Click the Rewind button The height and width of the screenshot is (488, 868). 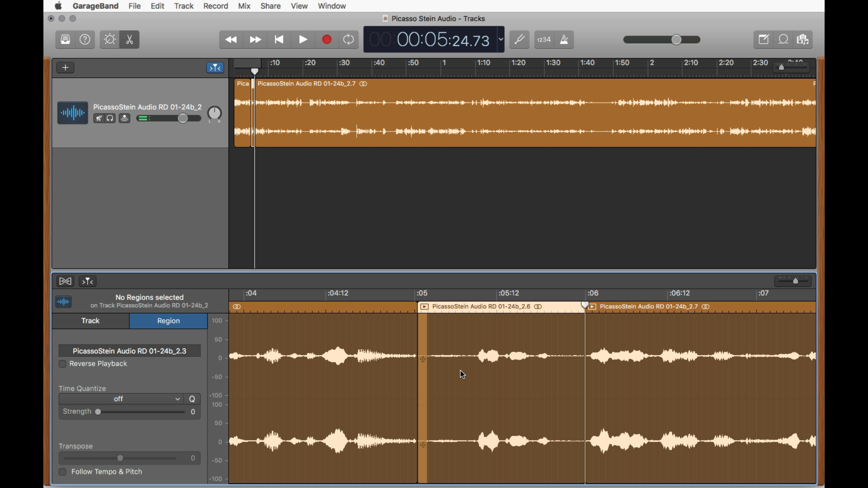[x=231, y=40]
